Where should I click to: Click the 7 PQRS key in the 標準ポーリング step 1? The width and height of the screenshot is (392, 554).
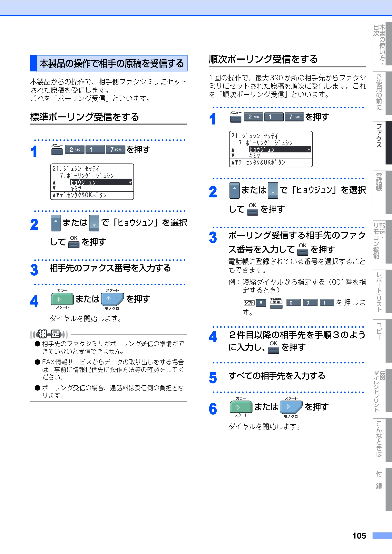pos(116,150)
